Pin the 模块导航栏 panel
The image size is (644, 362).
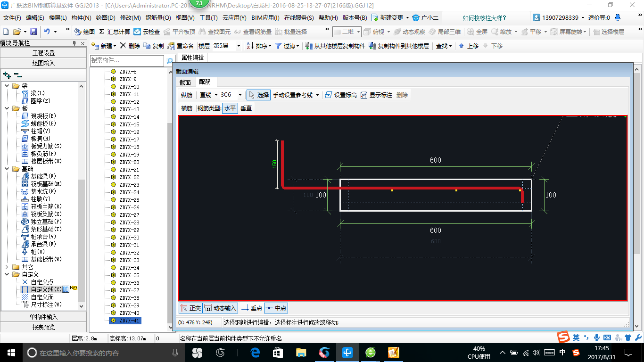click(x=74, y=43)
